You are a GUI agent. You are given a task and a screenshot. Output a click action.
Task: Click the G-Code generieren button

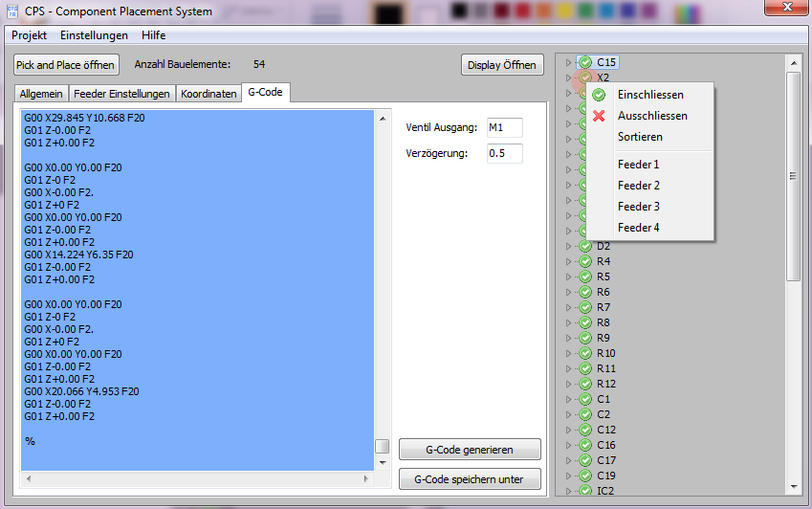pos(470,450)
